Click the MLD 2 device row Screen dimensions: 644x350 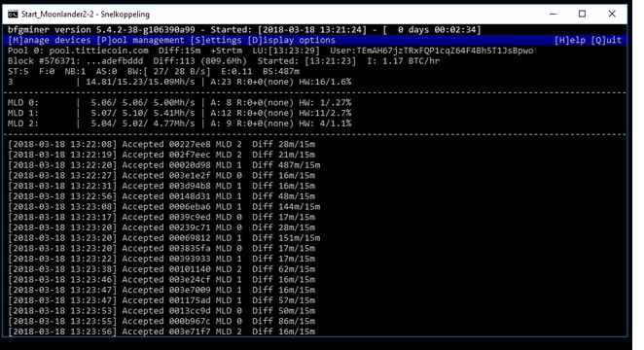click(179, 123)
